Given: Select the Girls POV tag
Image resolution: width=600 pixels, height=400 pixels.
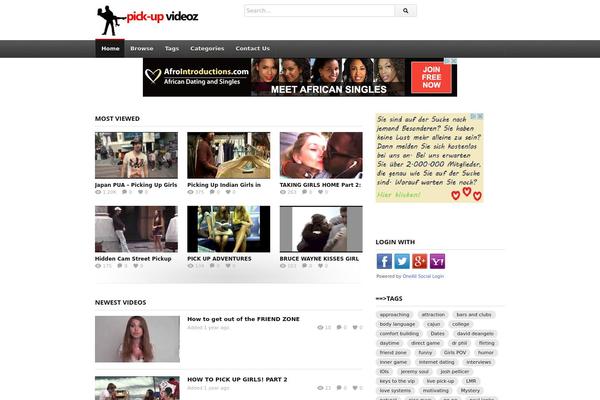Looking at the screenshot, I should coord(455,353).
